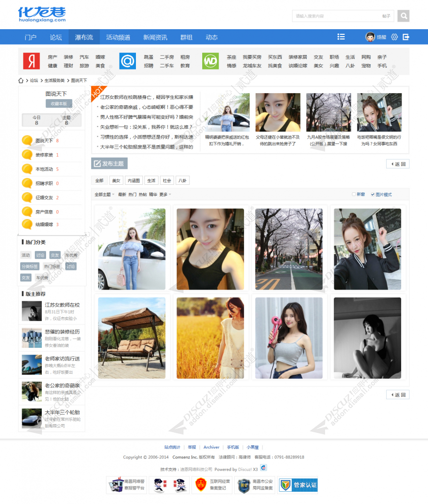Viewport: 428px width, 504px height.
Task: Open the list menu icon in navbar
Action: pyautogui.click(x=341, y=37)
